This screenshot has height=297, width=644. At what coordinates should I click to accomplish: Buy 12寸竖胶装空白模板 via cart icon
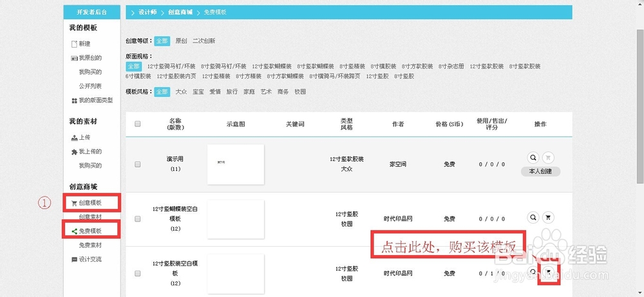click(x=549, y=272)
